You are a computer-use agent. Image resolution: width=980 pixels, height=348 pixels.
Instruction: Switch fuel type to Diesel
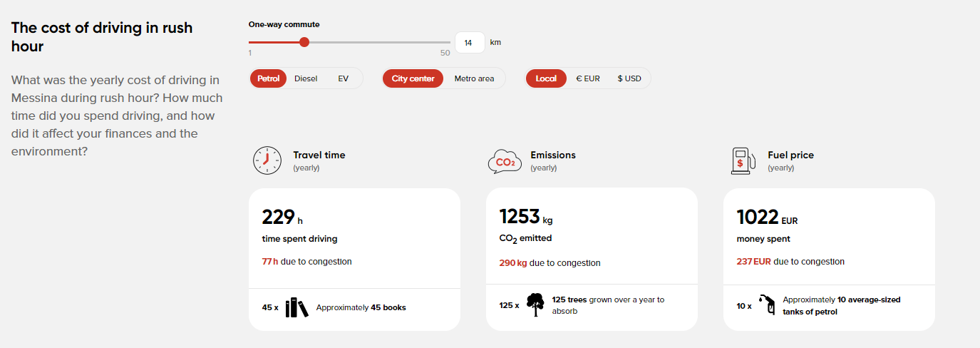(306, 78)
